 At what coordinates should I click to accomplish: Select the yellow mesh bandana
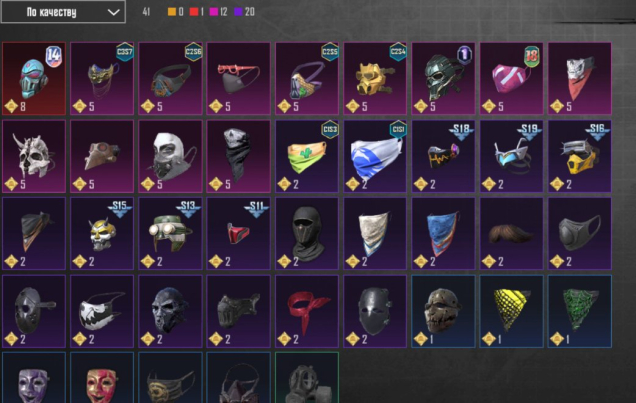click(x=511, y=311)
